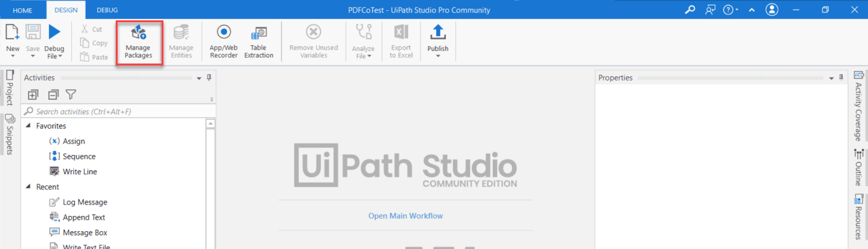Viewport: 868px width, 249px height.
Task: Open the Snippets side panel tab
Action: [x=10, y=135]
